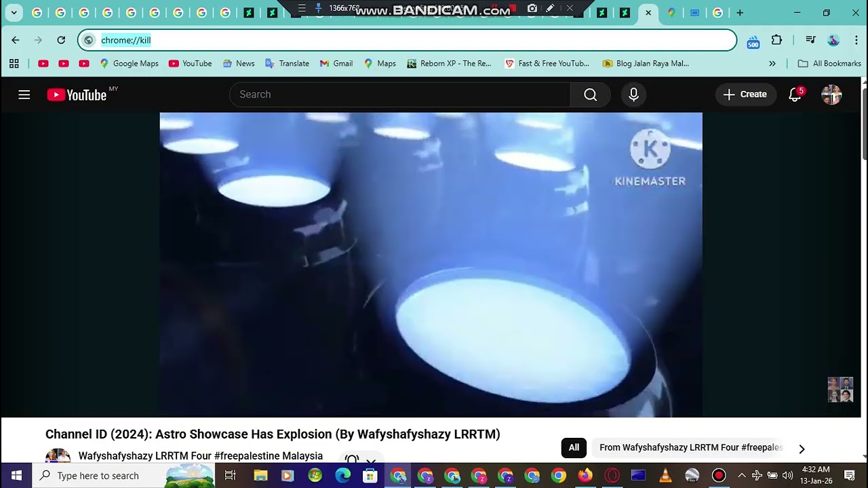Click the YouTube magnifier search button

click(x=591, y=94)
